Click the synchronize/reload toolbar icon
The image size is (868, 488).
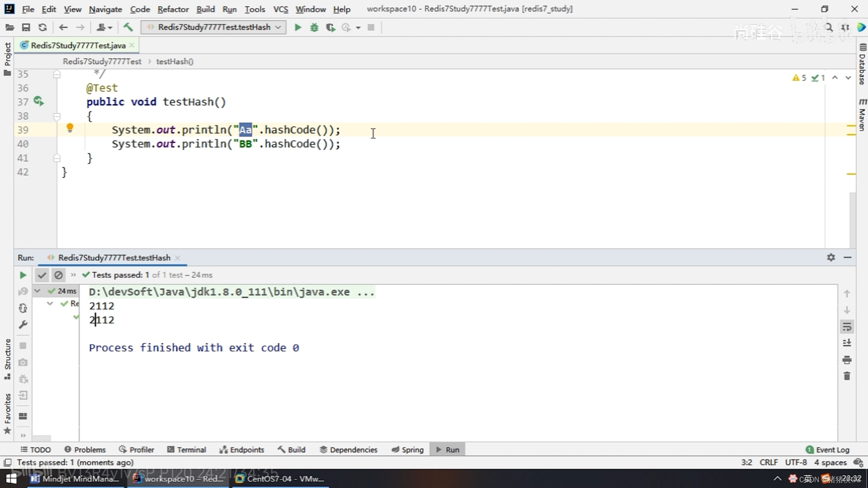tap(42, 28)
